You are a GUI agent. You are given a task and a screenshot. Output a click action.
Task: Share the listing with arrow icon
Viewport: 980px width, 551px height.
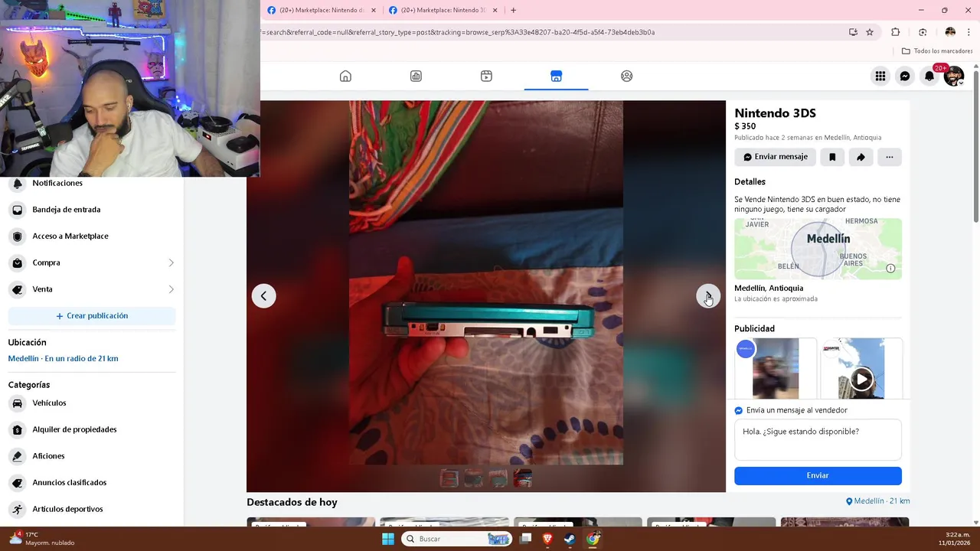click(861, 157)
